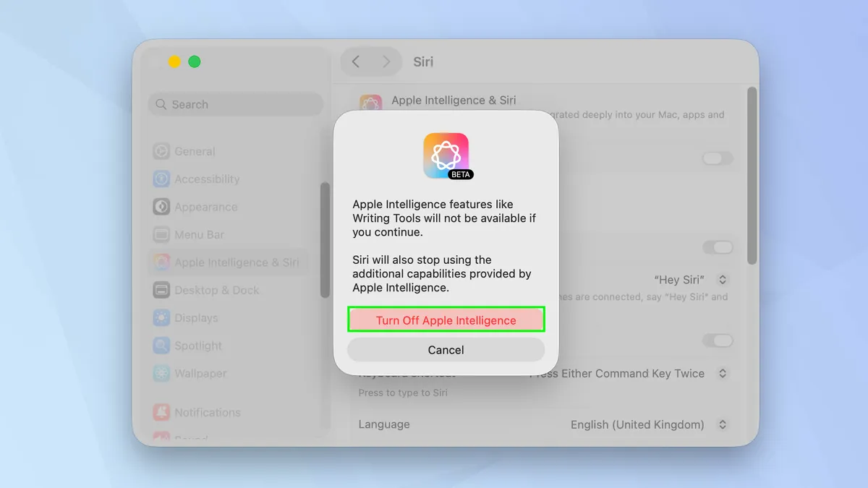Viewport: 868px width, 488px height.
Task: Flip the Siri enable switch
Action: pyautogui.click(x=718, y=247)
